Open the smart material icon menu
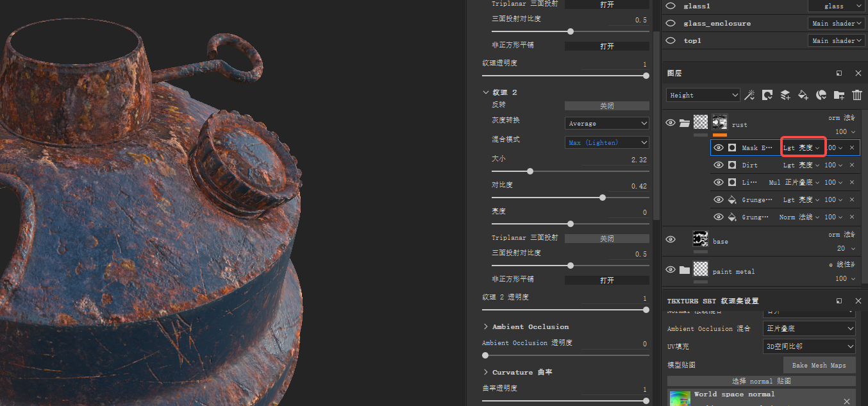The height and width of the screenshot is (406, 868). pyautogui.click(x=821, y=95)
